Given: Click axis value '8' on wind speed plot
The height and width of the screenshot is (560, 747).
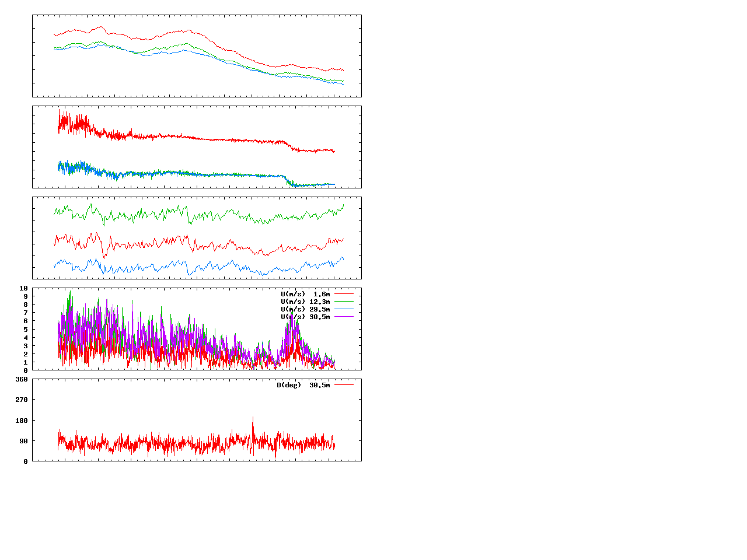Looking at the screenshot, I should [x=26, y=304].
